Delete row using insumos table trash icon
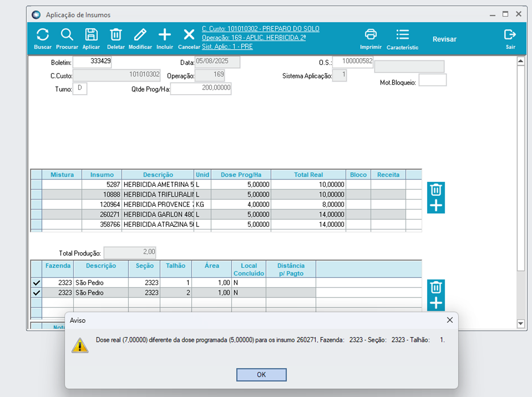The image size is (532, 397). 436,190
